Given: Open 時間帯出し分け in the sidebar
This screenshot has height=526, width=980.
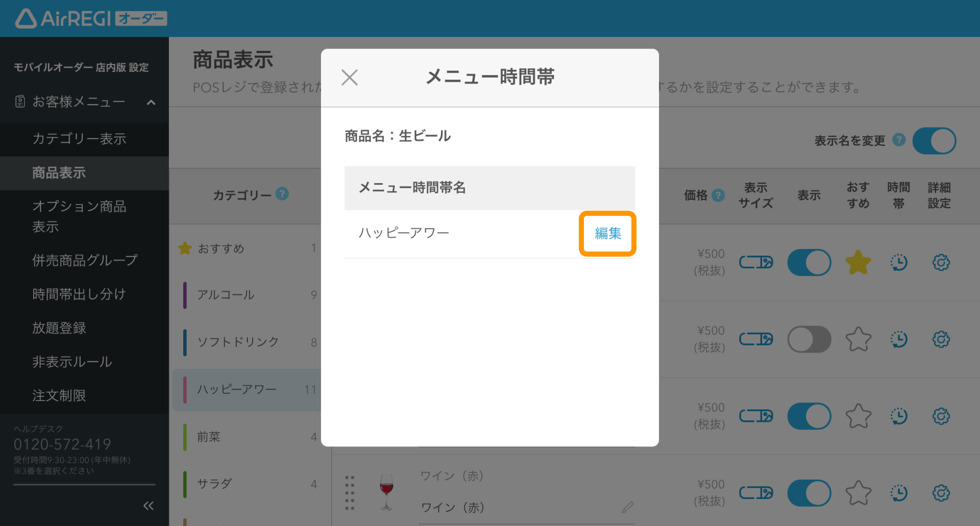Looking at the screenshot, I should (84, 294).
